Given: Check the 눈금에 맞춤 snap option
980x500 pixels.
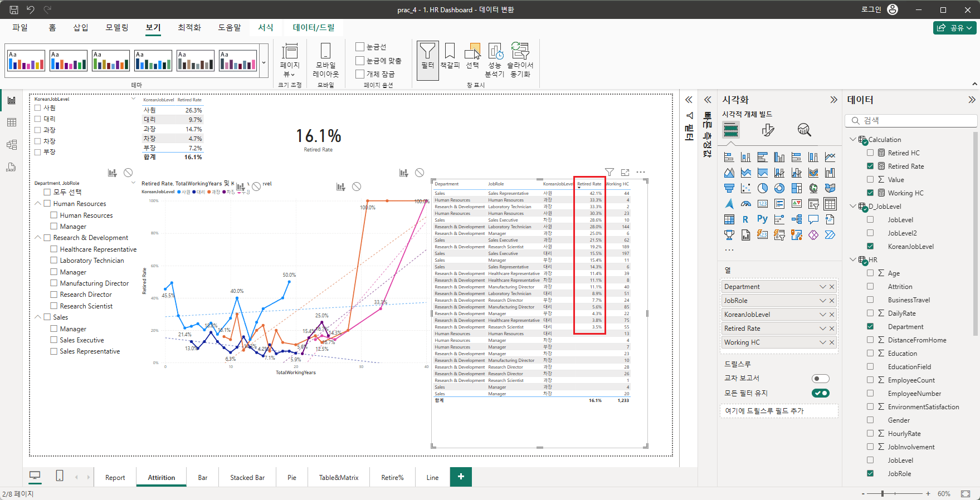Looking at the screenshot, I should 360,61.
